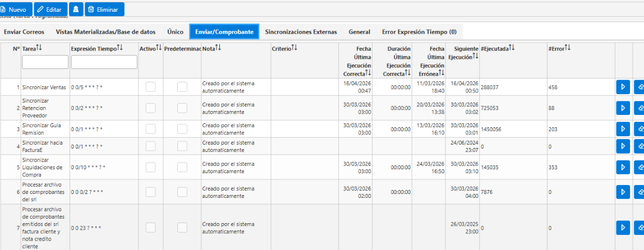
Task: Toggle Activo checkbox for Sincronizar Ventas
Action: 151,87
